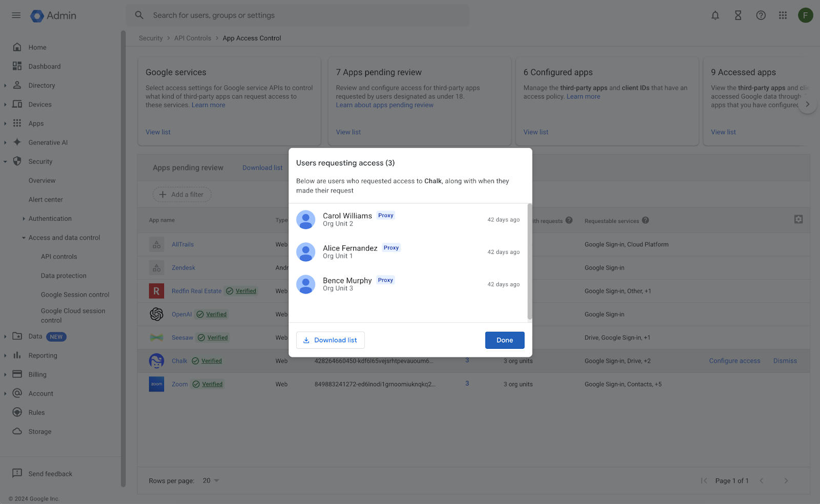The image size is (820, 504).
Task: Click the API Controls breadcrumb
Action: (193, 38)
